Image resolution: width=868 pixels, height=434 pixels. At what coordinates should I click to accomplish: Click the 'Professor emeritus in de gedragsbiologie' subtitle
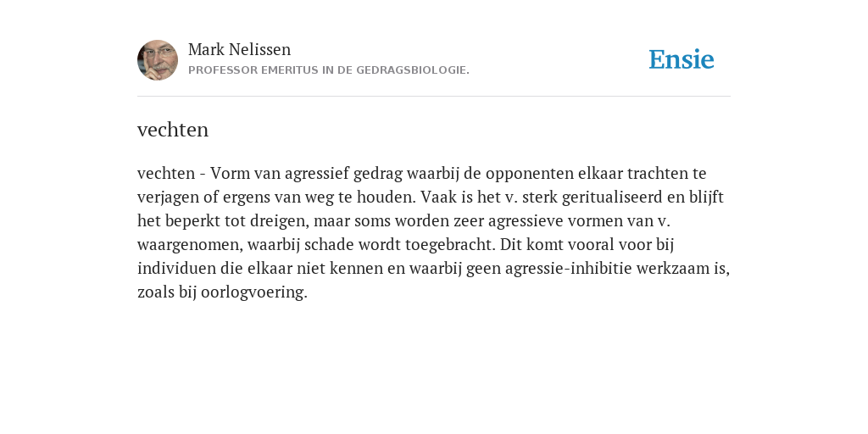[329, 70]
